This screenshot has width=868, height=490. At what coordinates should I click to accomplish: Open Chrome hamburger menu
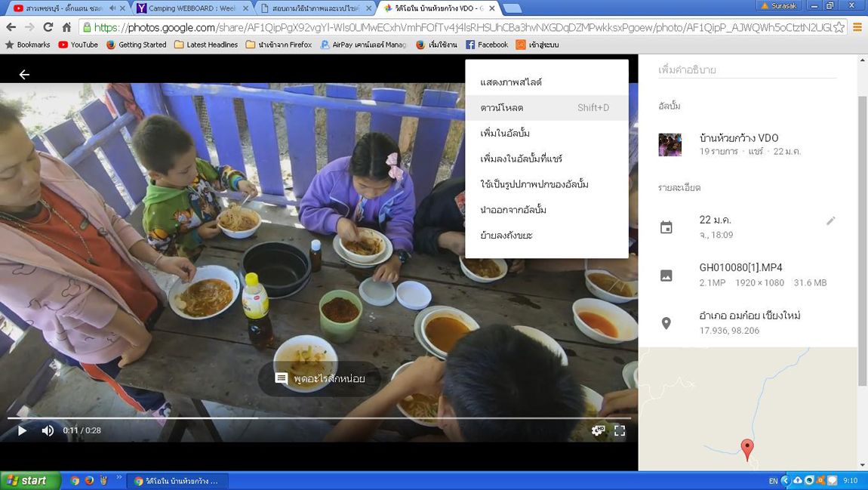coord(857,27)
